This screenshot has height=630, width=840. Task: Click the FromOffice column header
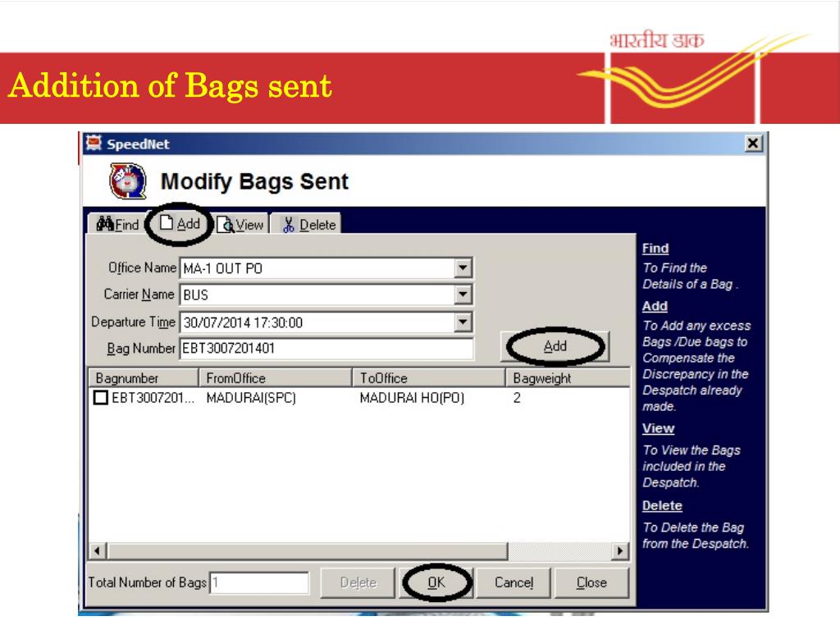(x=276, y=377)
